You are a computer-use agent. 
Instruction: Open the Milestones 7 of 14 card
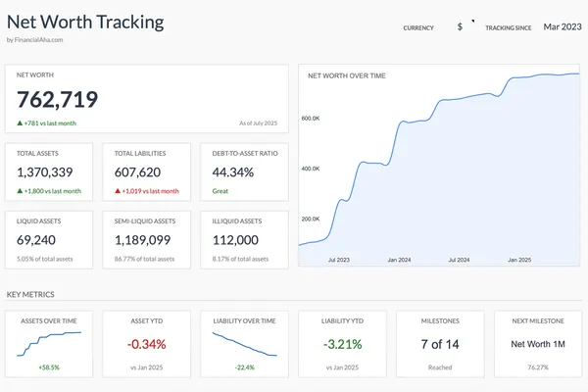click(x=439, y=344)
